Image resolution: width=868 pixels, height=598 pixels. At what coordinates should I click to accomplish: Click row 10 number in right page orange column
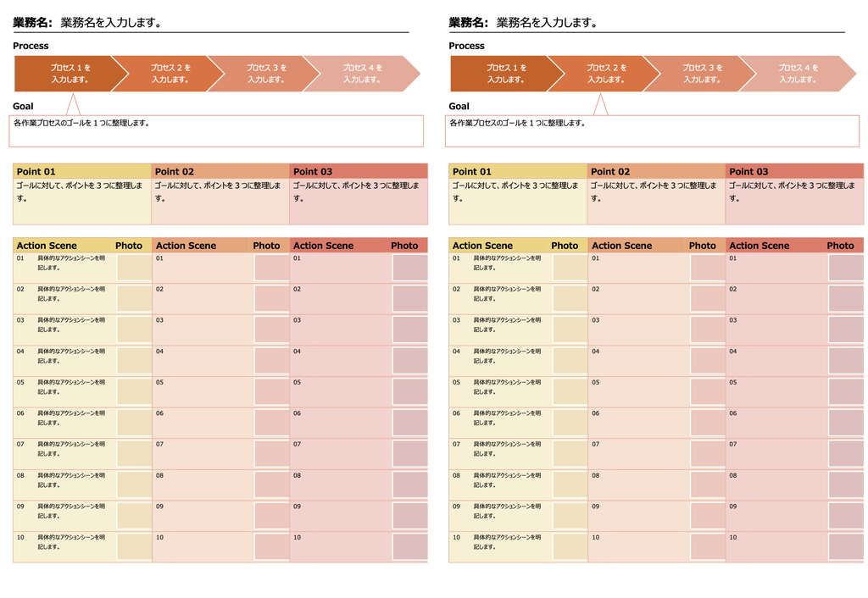point(596,537)
